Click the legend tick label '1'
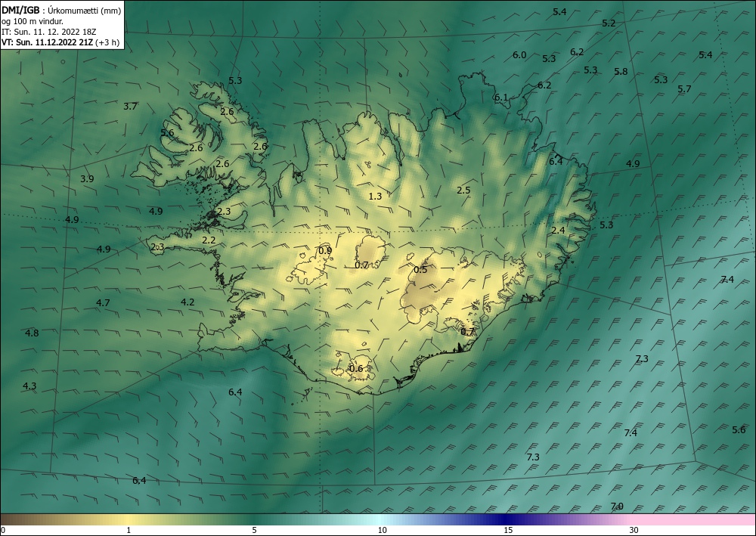This screenshot has width=756, height=536. [x=129, y=531]
